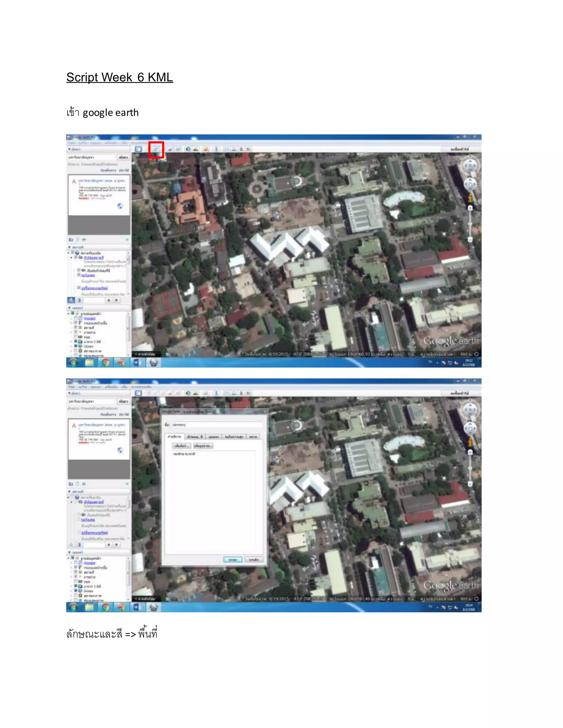Click move-up arrow below Places tree, first screenshot
This screenshot has height=728, width=563.
[109, 300]
